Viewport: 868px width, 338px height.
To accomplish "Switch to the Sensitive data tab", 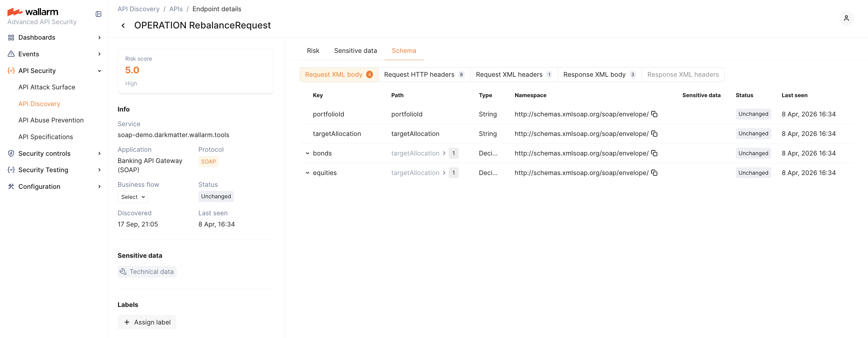I will [356, 51].
